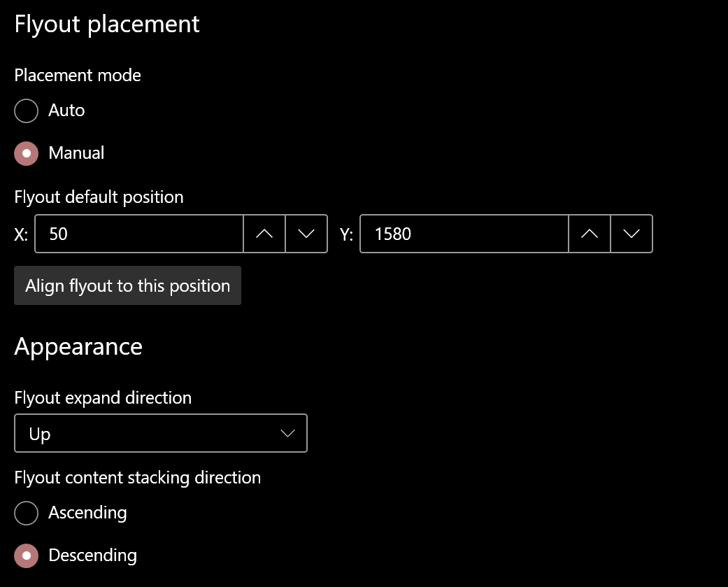Click the Y value up arrow
Viewport: 728px width, 587px height.
point(589,234)
